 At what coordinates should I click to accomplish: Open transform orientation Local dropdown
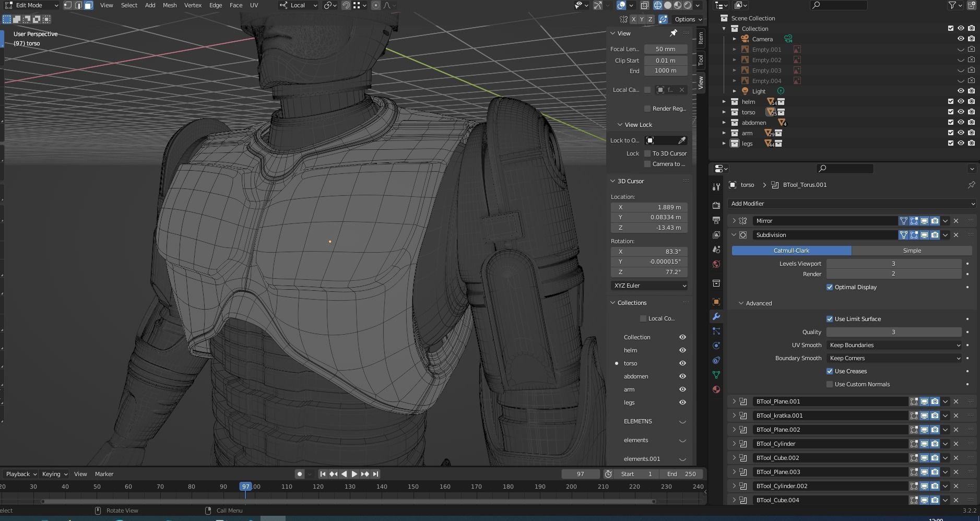tap(298, 5)
